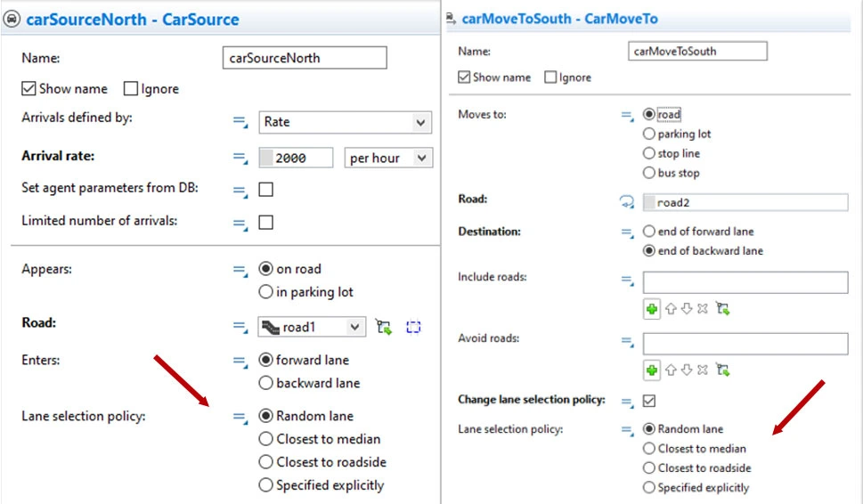Click the switch icon beside Include roads
Image resolution: width=863 pixels, height=504 pixels.
click(x=628, y=280)
